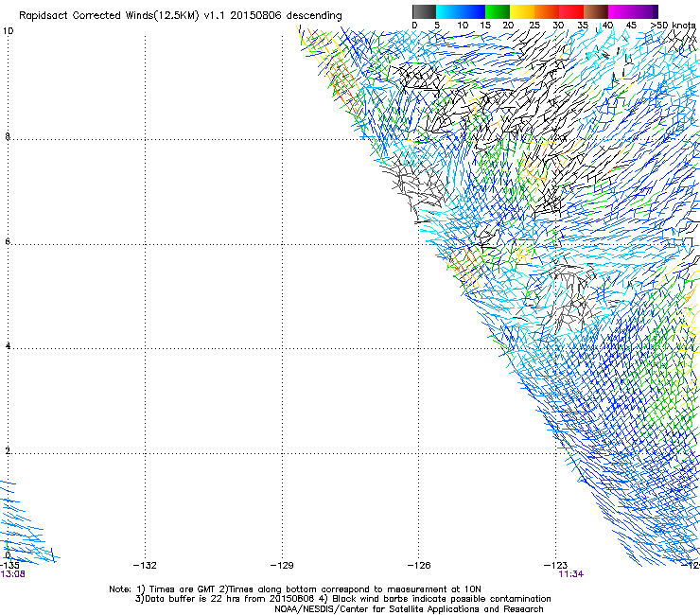
Task: Click the note 'Data buffer is 22 hrs'
Action: click(x=194, y=599)
